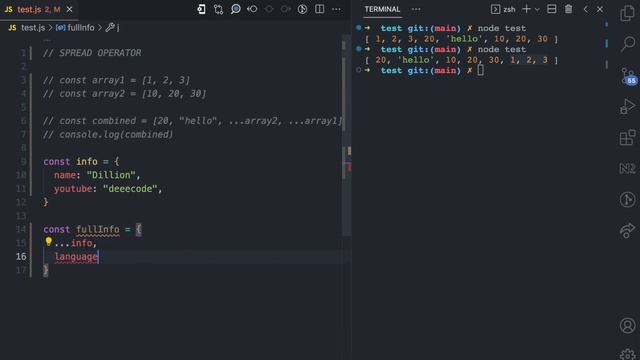Switch to the TERMINAL panel tab
Image resolution: width=640 pixels, height=360 pixels.
point(382,9)
